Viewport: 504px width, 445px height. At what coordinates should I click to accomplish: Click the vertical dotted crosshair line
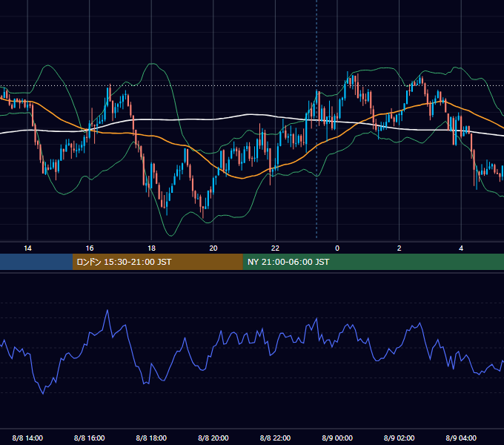coord(316,119)
